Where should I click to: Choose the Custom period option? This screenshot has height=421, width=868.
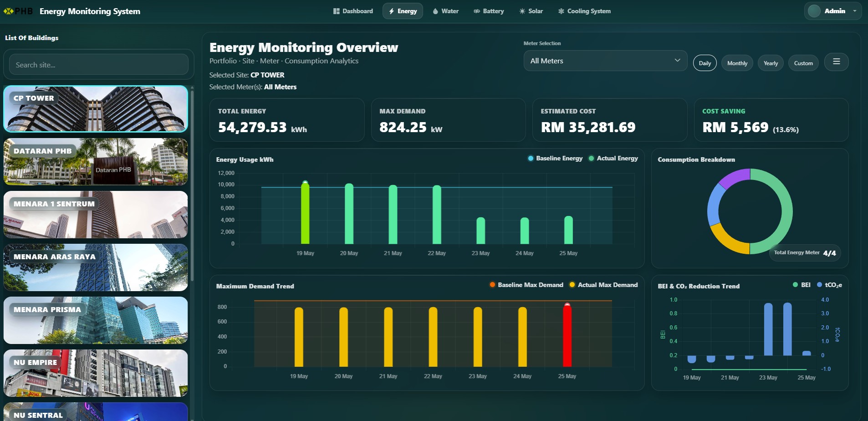coord(803,63)
